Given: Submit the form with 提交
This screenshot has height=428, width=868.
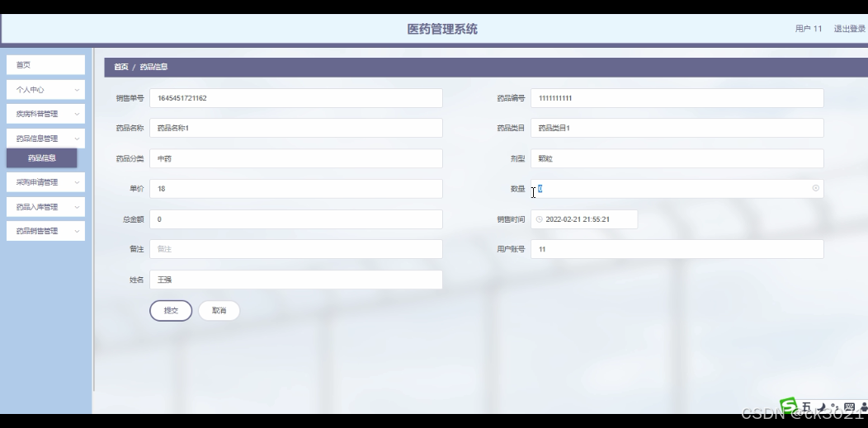Looking at the screenshot, I should click(x=171, y=311).
